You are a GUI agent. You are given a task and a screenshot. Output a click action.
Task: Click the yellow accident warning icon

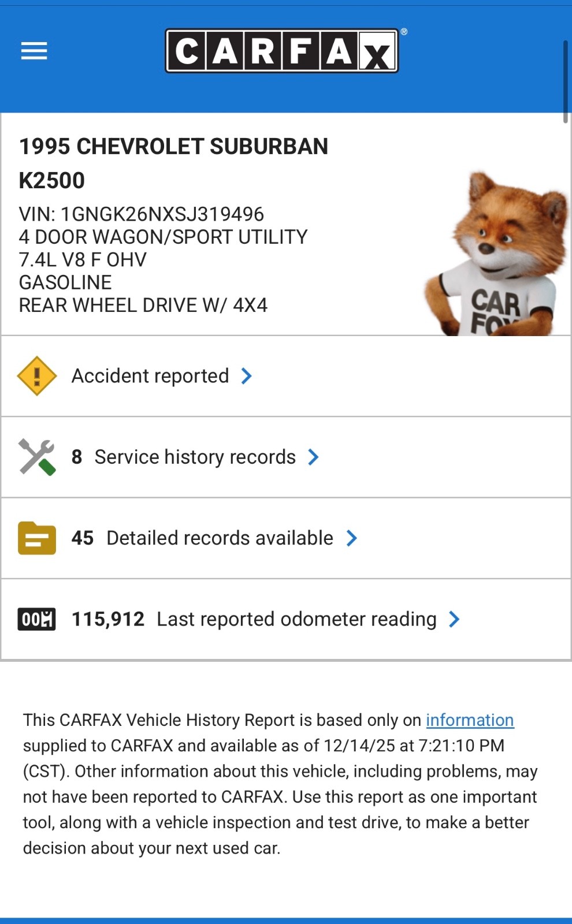pos(37,376)
